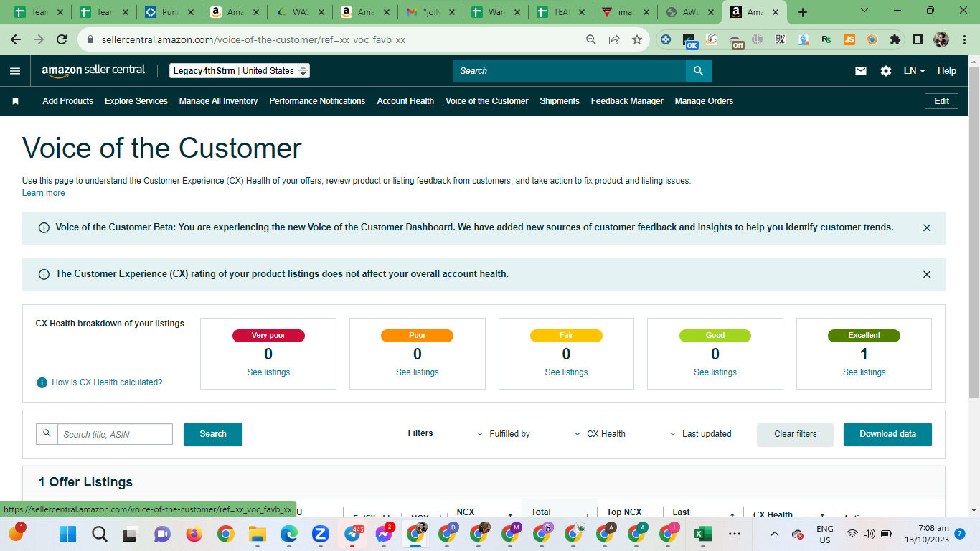Image resolution: width=980 pixels, height=551 pixels.
Task: Click the page vertical scrollbar
Action: click(x=974, y=232)
